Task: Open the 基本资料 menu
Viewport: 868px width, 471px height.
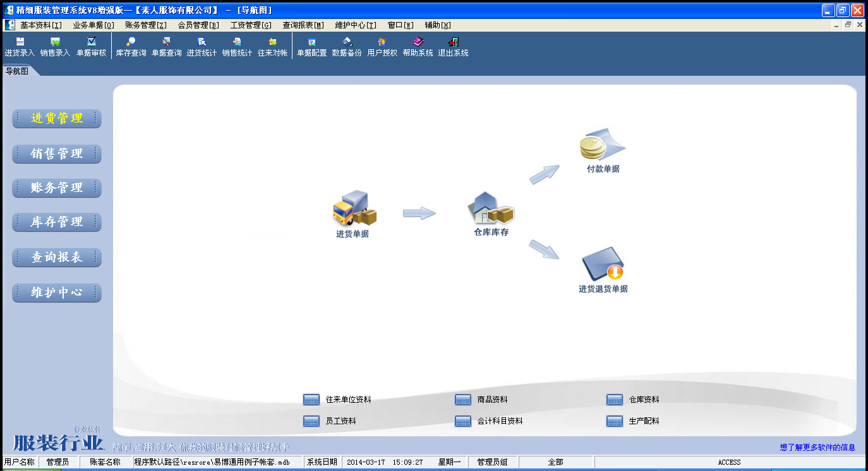Action: point(41,25)
